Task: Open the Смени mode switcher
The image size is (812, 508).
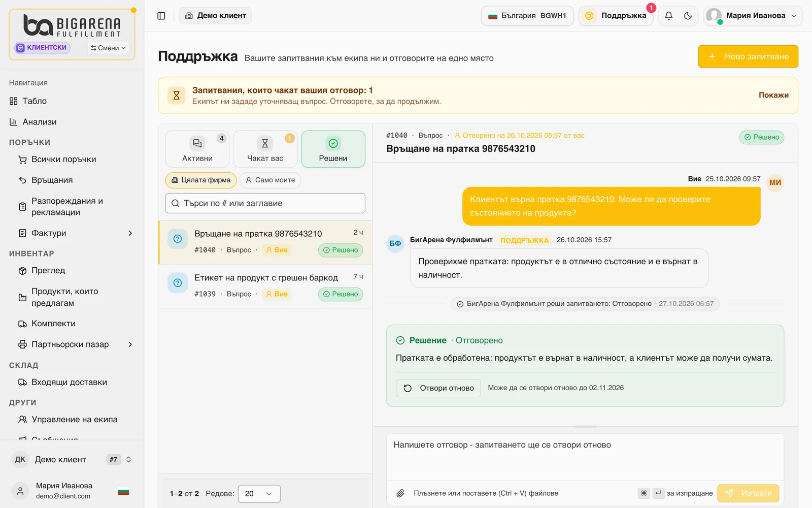Action: [108, 48]
